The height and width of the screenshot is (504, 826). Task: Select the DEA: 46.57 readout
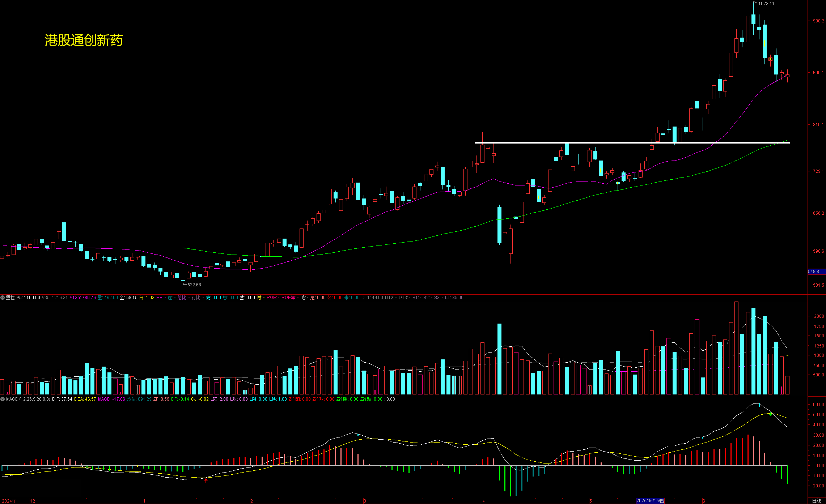point(85,399)
